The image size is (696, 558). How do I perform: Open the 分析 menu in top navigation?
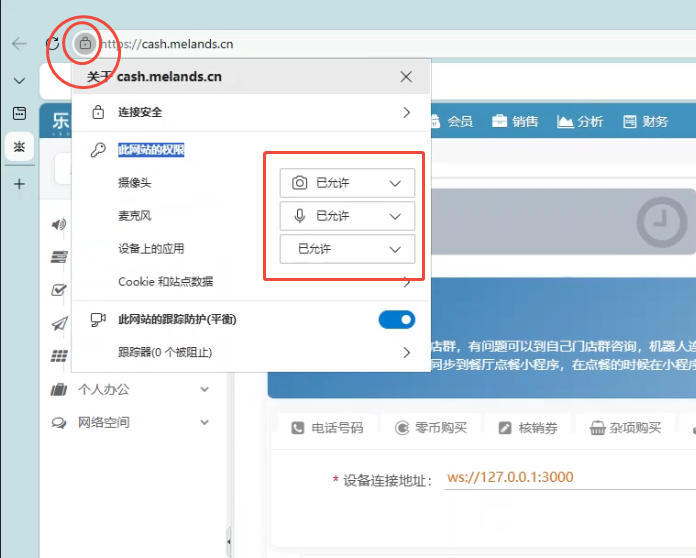coord(580,121)
